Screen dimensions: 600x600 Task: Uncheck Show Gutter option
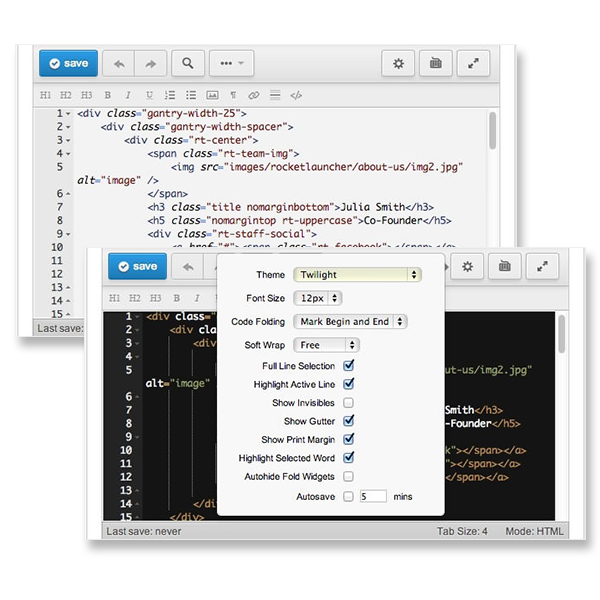[x=348, y=421]
